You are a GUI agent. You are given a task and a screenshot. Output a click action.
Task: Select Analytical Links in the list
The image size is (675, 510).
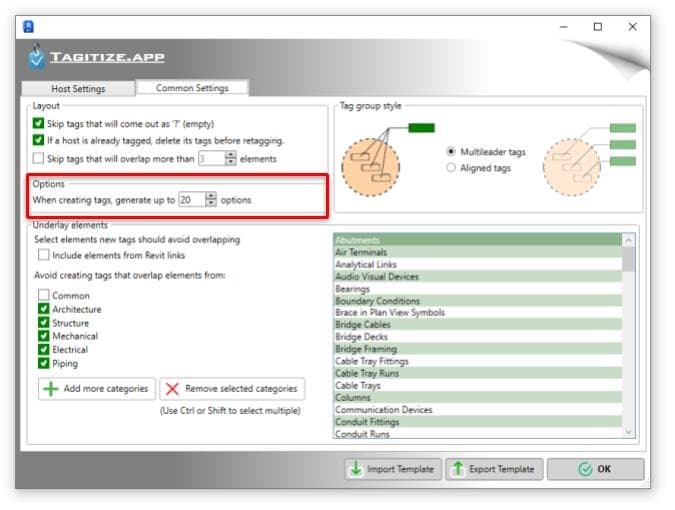(478, 264)
